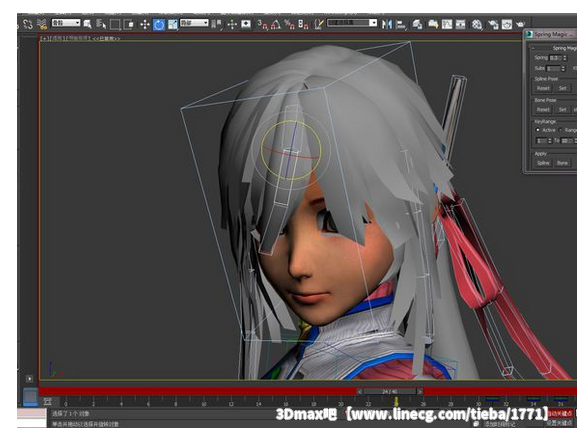Apply spring to Bone button
This screenshot has width=588, height=433.
pos(562,163)
